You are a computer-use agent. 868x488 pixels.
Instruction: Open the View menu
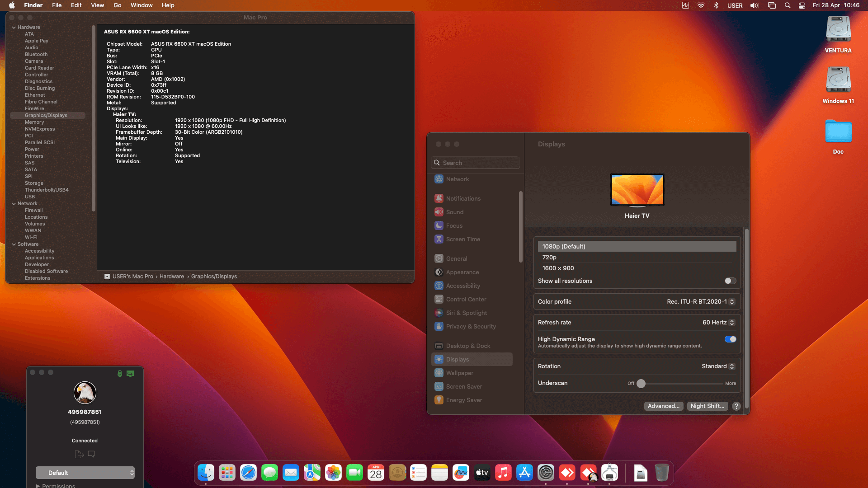[97, 5]
